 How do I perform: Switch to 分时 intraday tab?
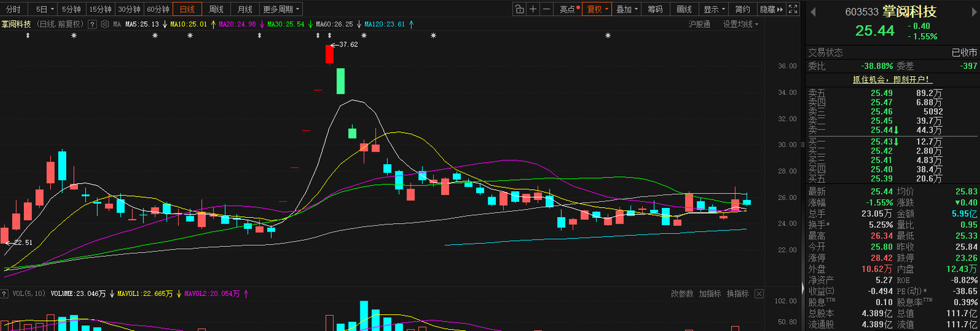point(13,9)
